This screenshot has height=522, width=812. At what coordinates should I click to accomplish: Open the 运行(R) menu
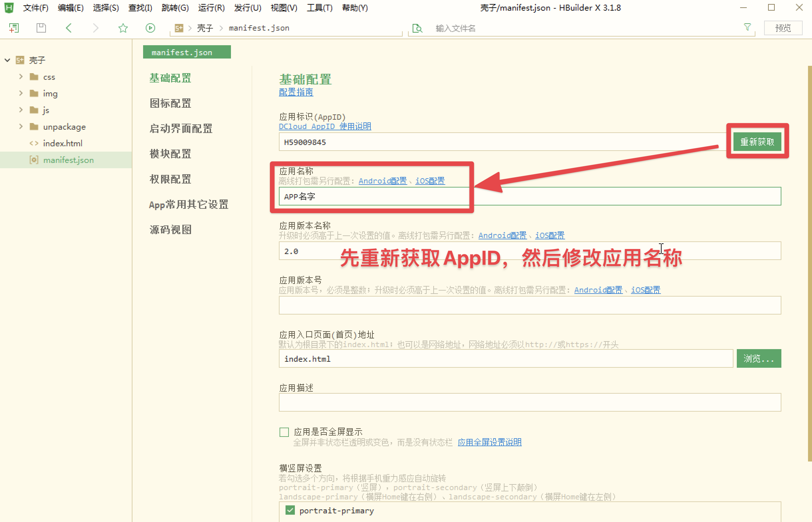(211, 7)
